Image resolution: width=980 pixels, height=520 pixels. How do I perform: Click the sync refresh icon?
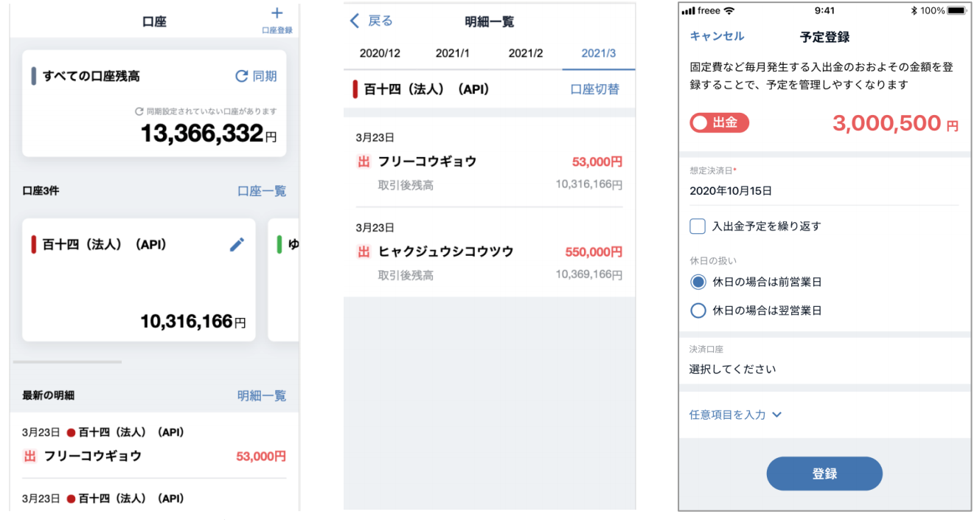pos(241,76)
